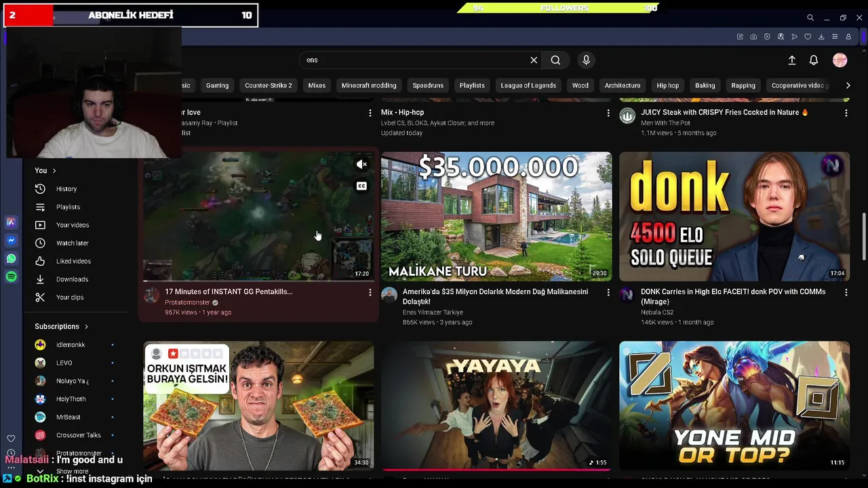The image size is (868, 488).
Task: Select the Speedruns filter chip
Action: pos(428,85)
